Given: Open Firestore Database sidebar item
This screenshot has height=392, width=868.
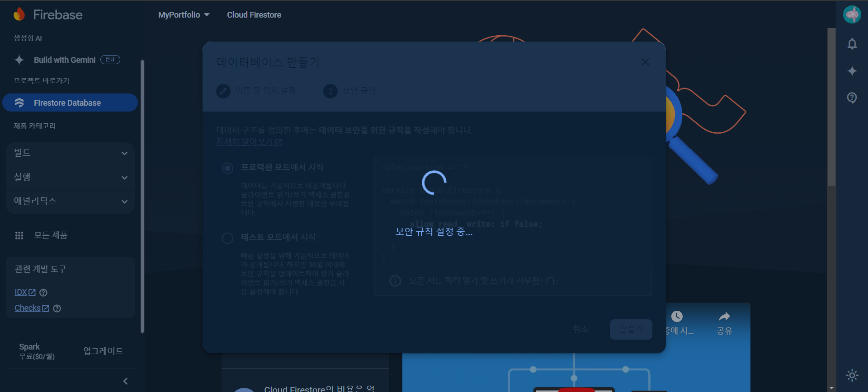Looking at the screenshot, I should [x=70, y=103].
